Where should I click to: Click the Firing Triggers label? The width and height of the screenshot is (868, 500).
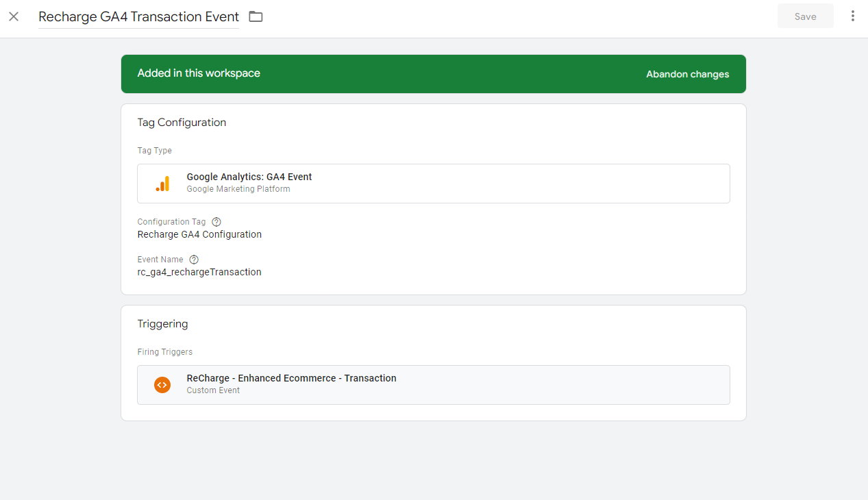pyautogui.click(x=164, y=352)
